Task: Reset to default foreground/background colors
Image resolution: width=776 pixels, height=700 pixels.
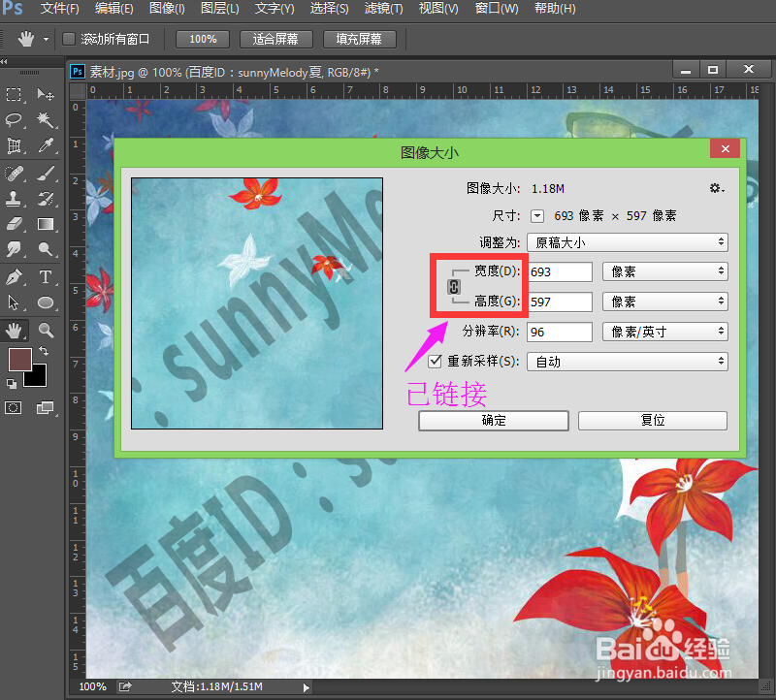Action: pos(11,383)
